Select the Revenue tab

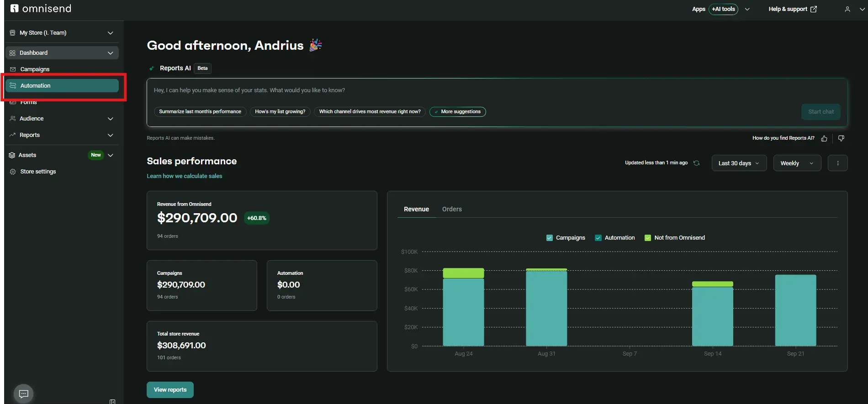click(x=416, y=209)
